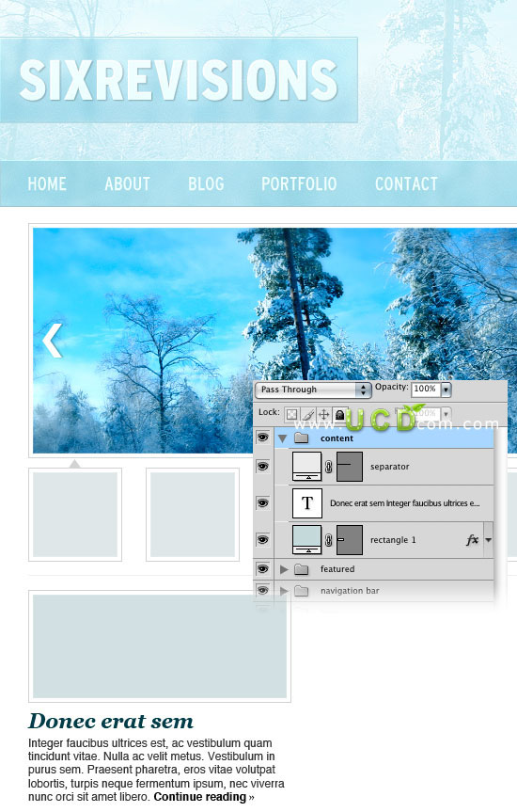
Task: Click the navigation bar group folder icon
Action: (301, 591)
